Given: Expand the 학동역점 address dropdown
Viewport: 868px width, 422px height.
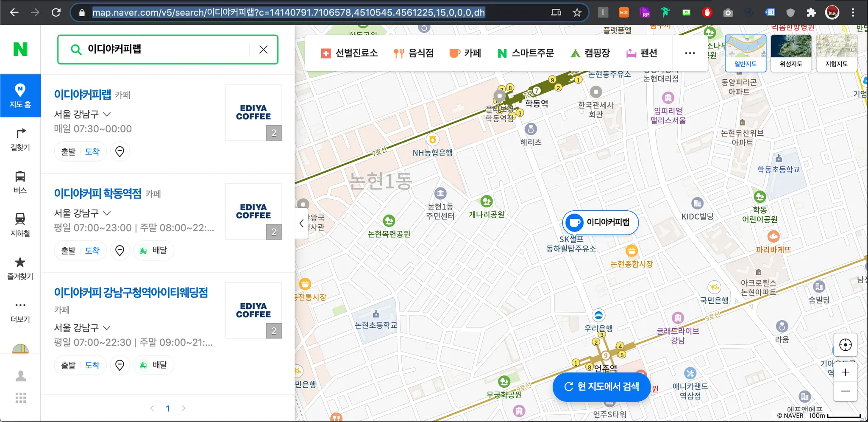Looking at the screenshot, I should point(107,213).
